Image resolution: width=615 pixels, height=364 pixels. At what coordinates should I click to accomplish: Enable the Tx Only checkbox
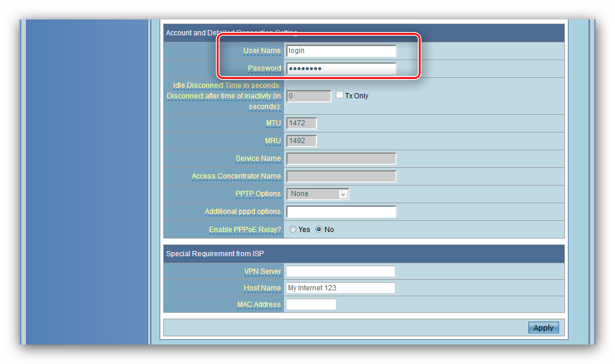click(x=340, y=95)
